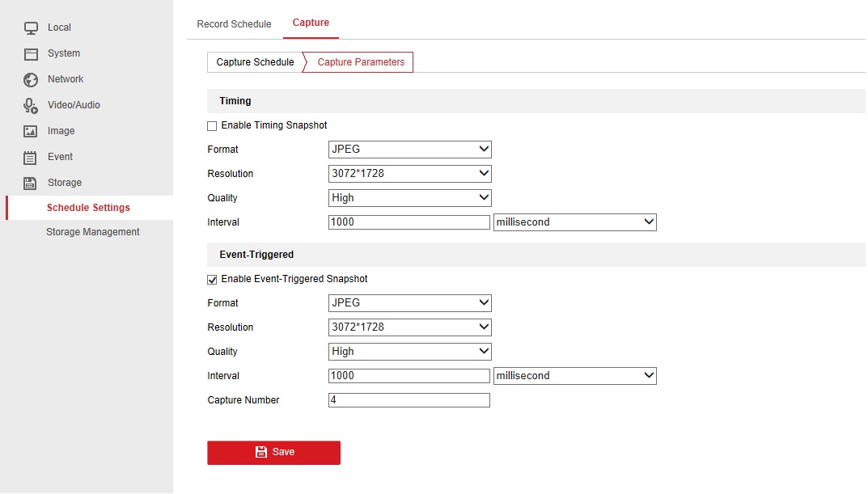Click the Event calendar icon
The width and height of the screenshot is (868, 494).
click(x=31, y=157)
